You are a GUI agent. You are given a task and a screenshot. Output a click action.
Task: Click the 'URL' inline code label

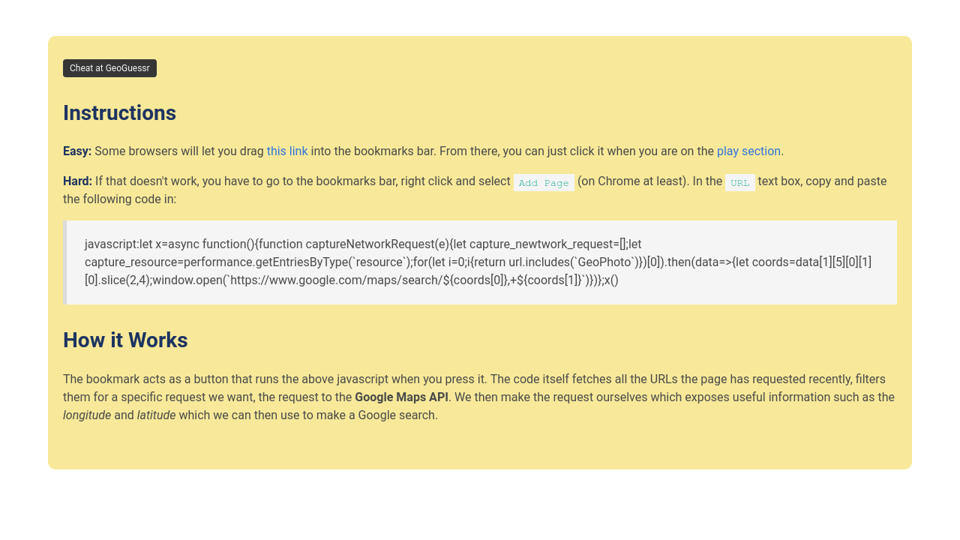[x=740, y=183]
